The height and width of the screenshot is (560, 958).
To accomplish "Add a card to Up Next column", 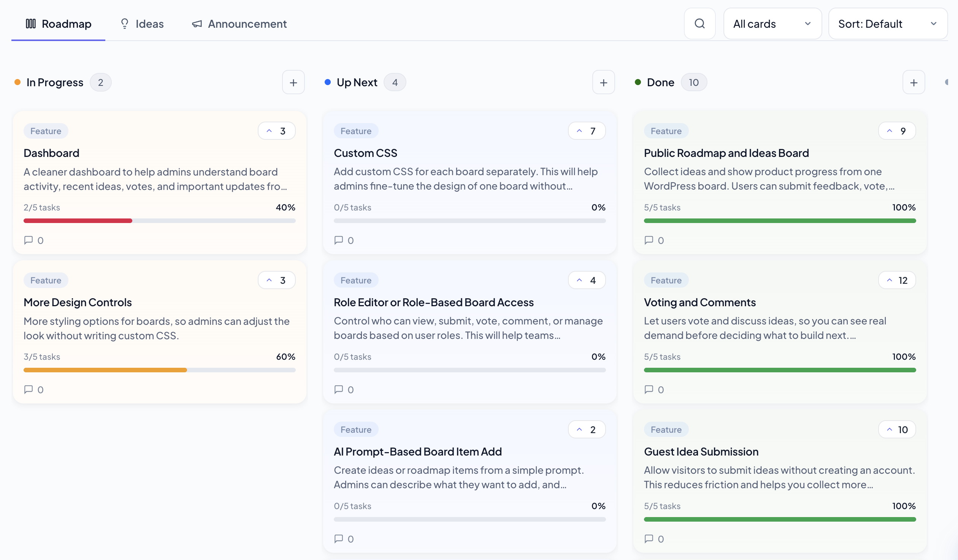I will point(603,82).
